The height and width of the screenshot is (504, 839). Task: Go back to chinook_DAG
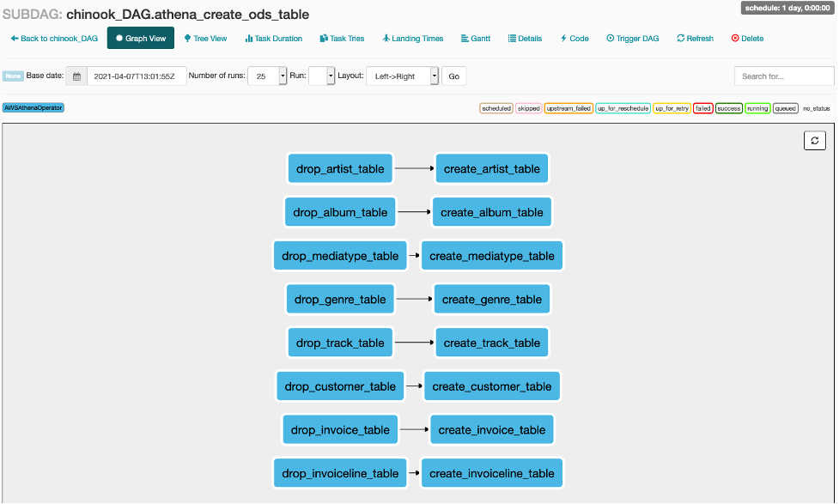pos(54,39)
